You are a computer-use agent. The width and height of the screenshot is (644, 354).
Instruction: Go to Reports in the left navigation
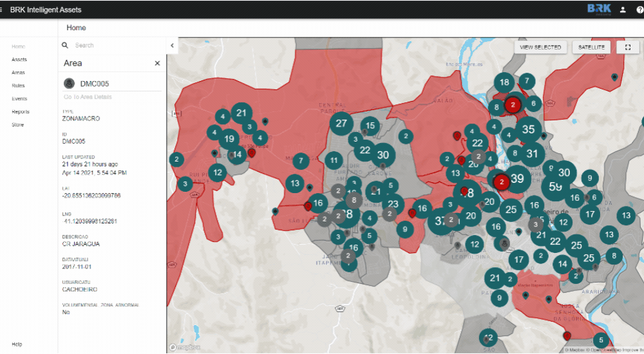click(x=21, y=111)
